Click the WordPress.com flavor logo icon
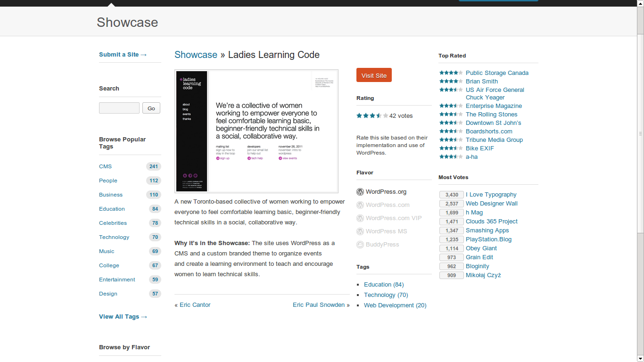The image size is (644, 362). [360, 205]
